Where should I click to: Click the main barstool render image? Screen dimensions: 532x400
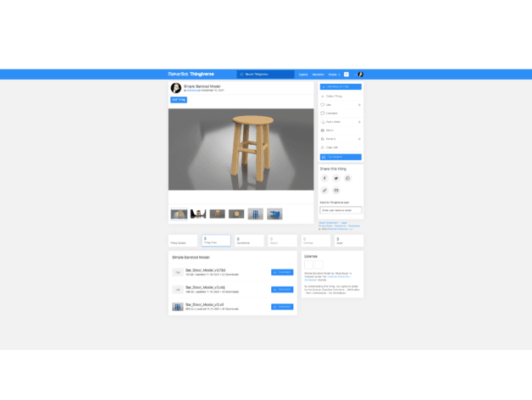(241, 149)
